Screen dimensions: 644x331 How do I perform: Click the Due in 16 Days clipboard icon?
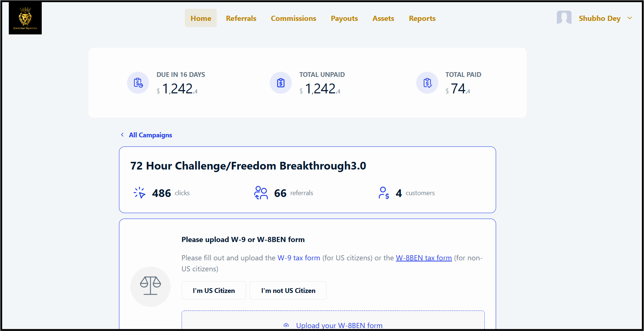point(138,83)
